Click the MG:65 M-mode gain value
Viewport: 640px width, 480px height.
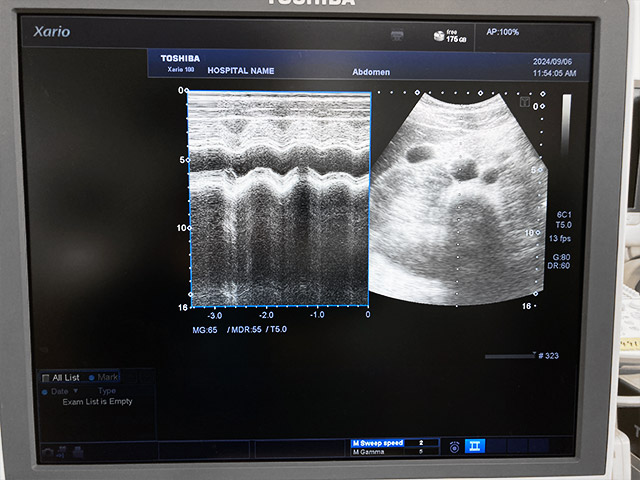(x=205, y=330)
